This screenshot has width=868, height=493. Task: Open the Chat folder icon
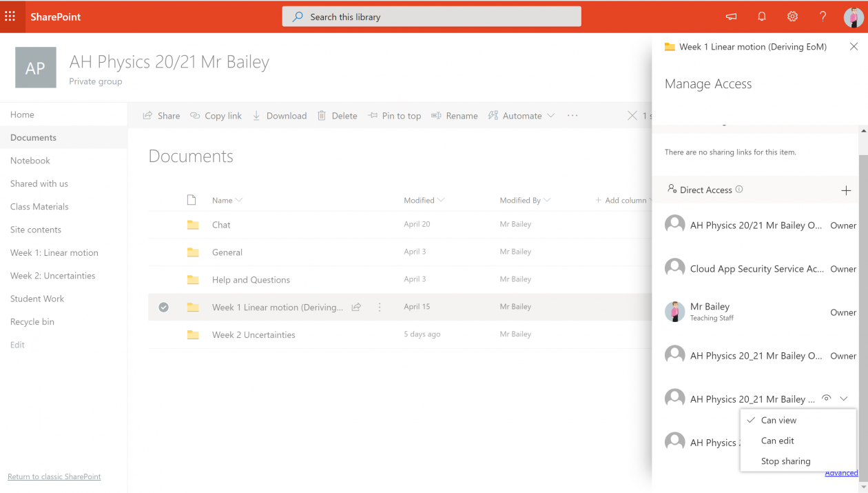pos(193,225)
